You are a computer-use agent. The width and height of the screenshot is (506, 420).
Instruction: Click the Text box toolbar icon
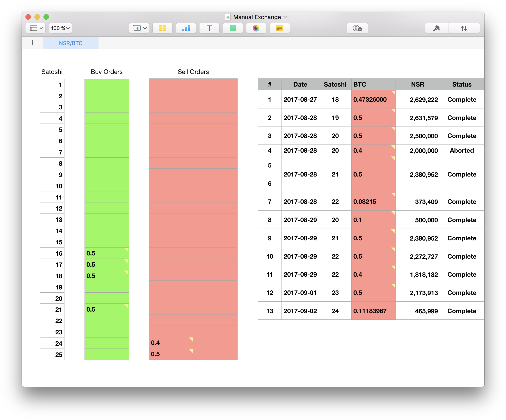(209, 28)
